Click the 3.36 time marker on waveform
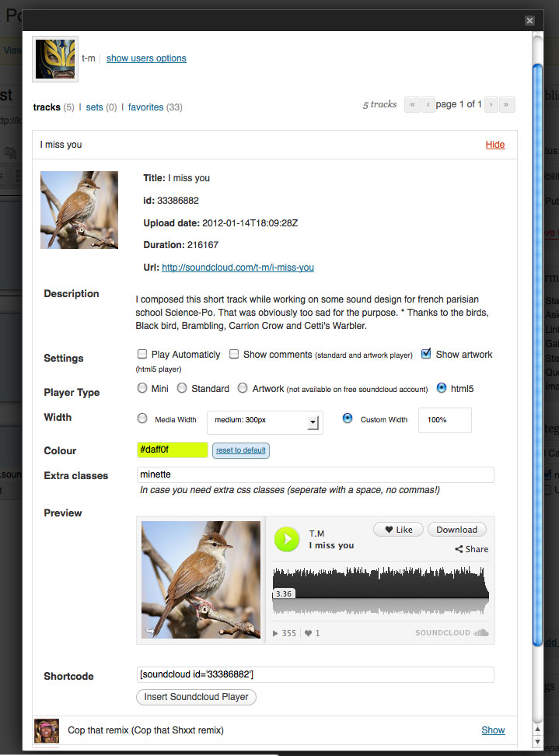 (284, 594)
